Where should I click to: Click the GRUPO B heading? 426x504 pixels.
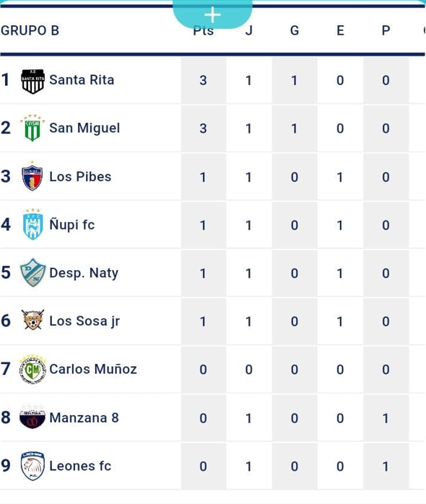pos(30,30)
